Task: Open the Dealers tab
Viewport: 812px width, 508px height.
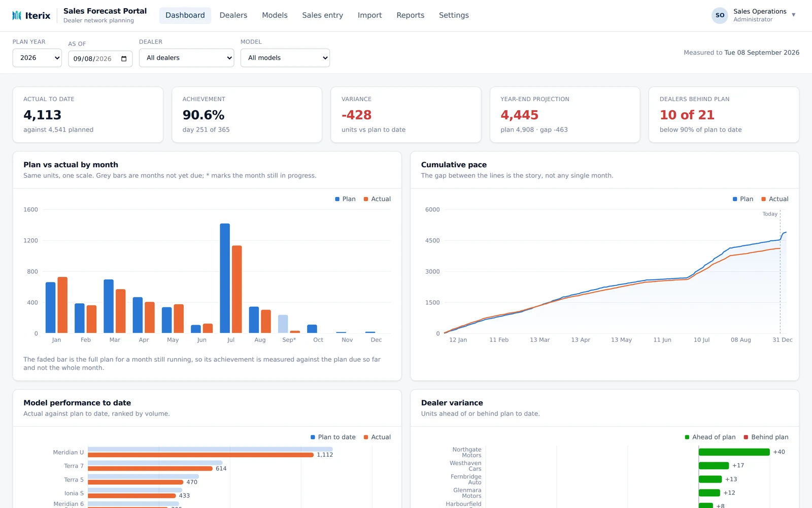Action: (233, 15)
